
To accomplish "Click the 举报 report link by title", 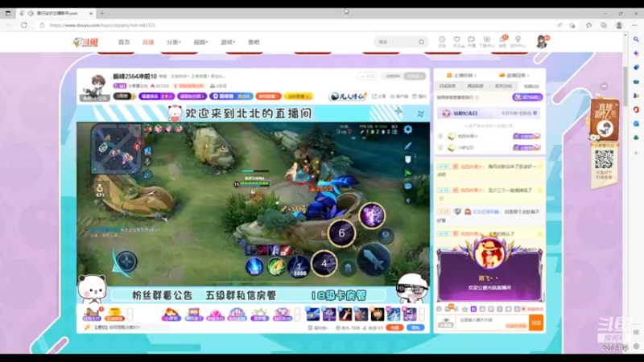I will coord(163,76).
